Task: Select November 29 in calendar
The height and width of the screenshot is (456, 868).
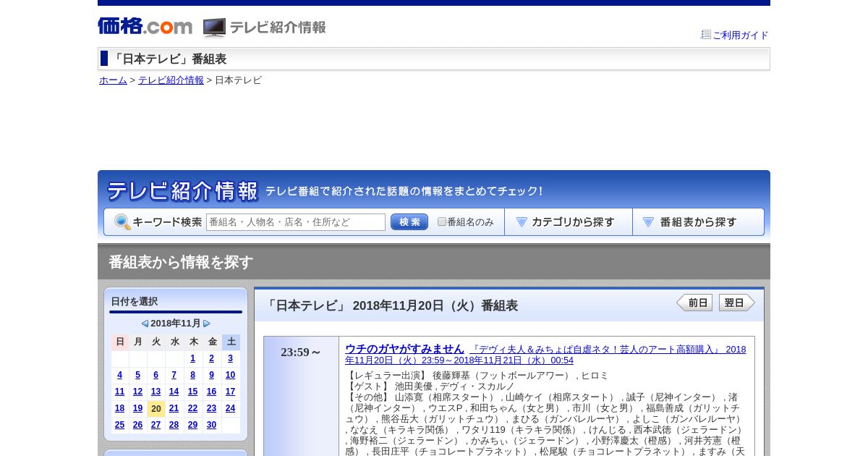Action: [193, 425]
